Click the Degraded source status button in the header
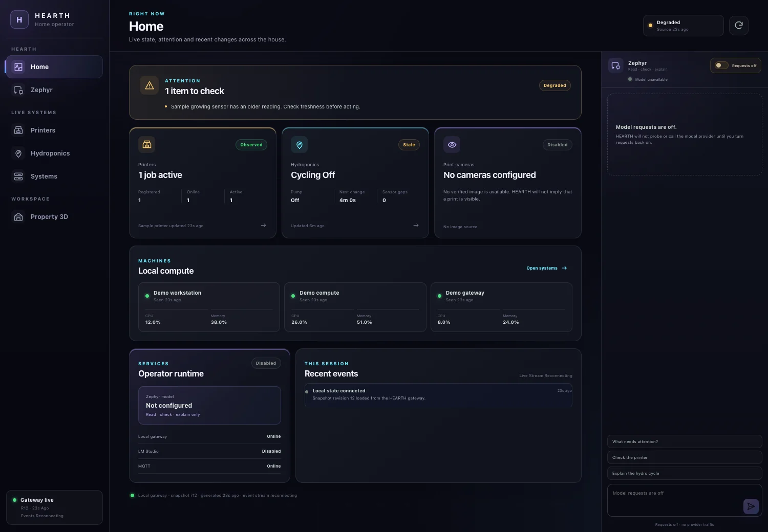The image size is (768, 532). [684, 26]
